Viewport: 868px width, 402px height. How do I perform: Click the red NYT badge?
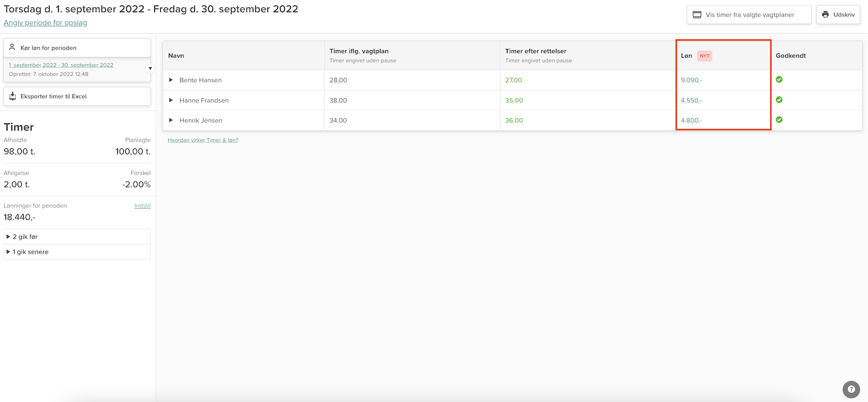click(x=705, y=56)
